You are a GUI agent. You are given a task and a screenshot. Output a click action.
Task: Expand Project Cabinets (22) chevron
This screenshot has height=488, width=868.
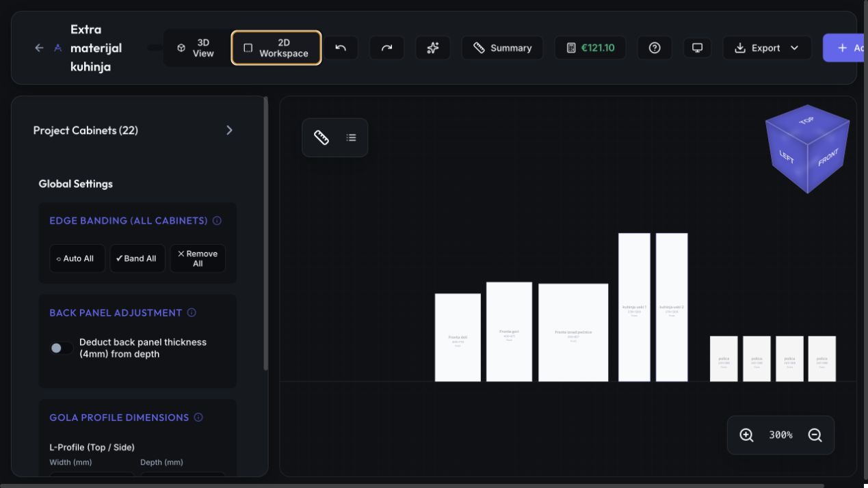click(229, 130)
